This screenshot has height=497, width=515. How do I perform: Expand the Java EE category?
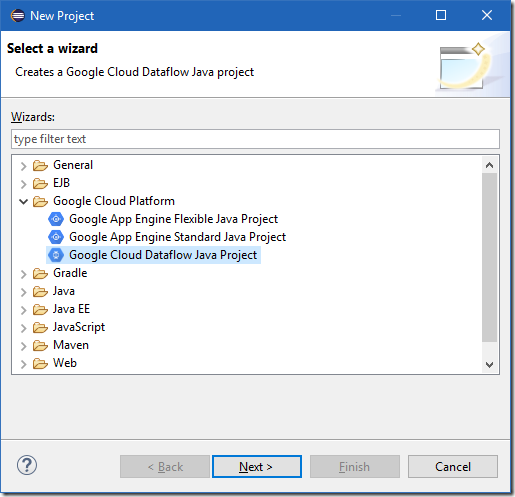pos(23,310)
